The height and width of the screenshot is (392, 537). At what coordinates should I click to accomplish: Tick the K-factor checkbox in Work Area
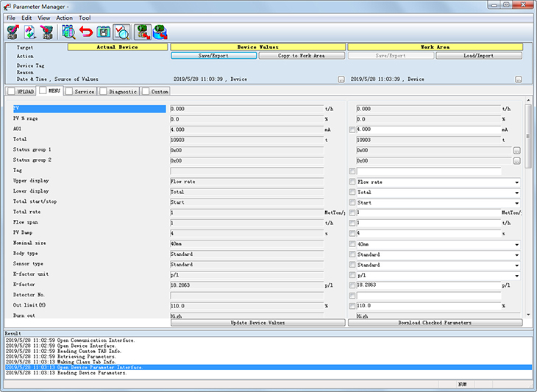(x=352, y=285)
